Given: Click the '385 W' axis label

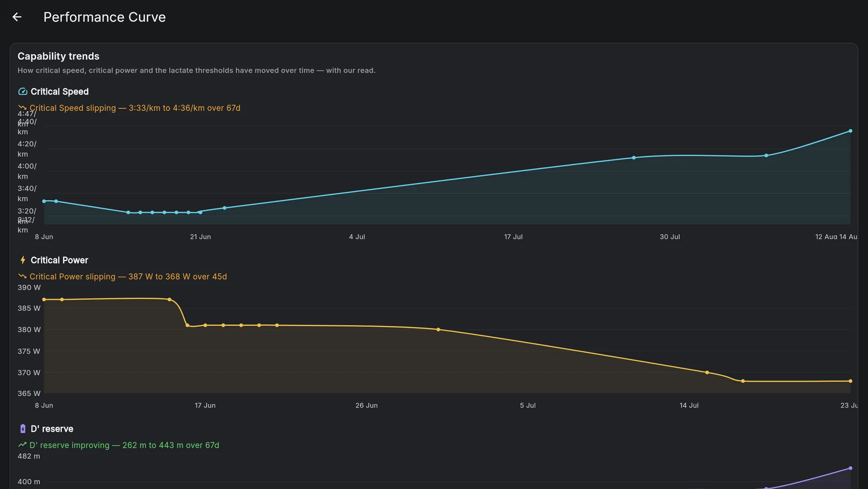Looking at the screenshot, I should coord(29,308).
